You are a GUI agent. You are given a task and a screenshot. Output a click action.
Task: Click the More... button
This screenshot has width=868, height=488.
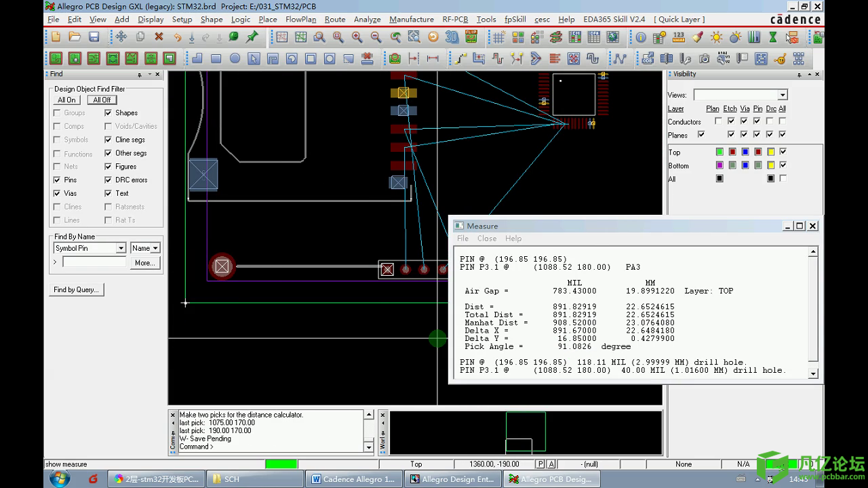tap(144, 262)
